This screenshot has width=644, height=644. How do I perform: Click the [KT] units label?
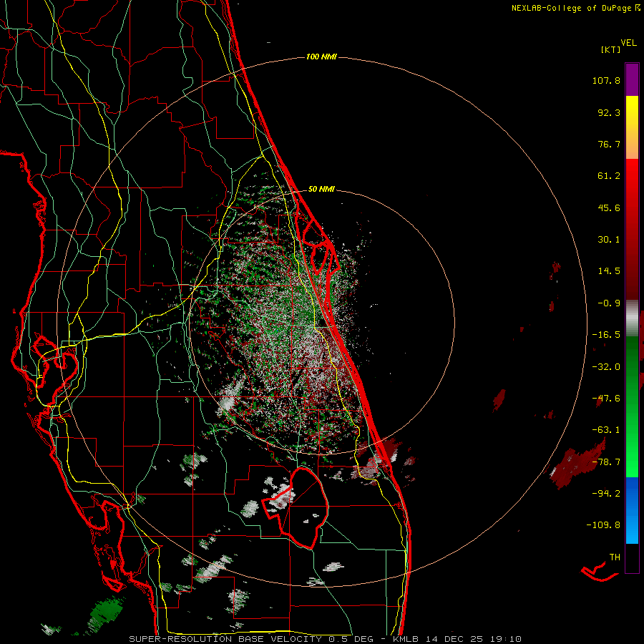611,49
